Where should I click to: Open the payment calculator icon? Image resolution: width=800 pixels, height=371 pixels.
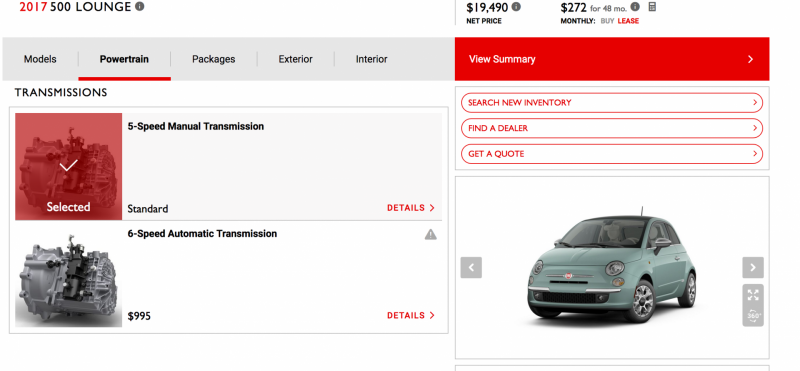coord(652,7)
